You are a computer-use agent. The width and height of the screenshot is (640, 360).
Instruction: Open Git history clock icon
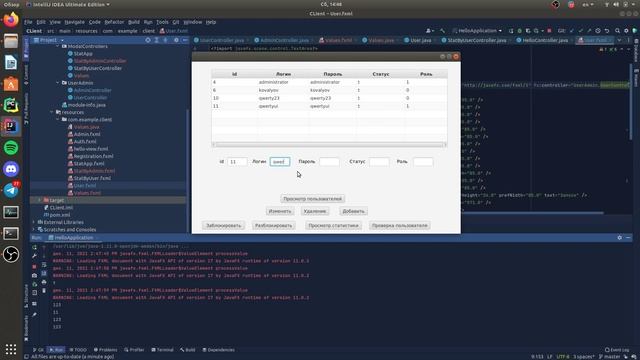point(598,31)
